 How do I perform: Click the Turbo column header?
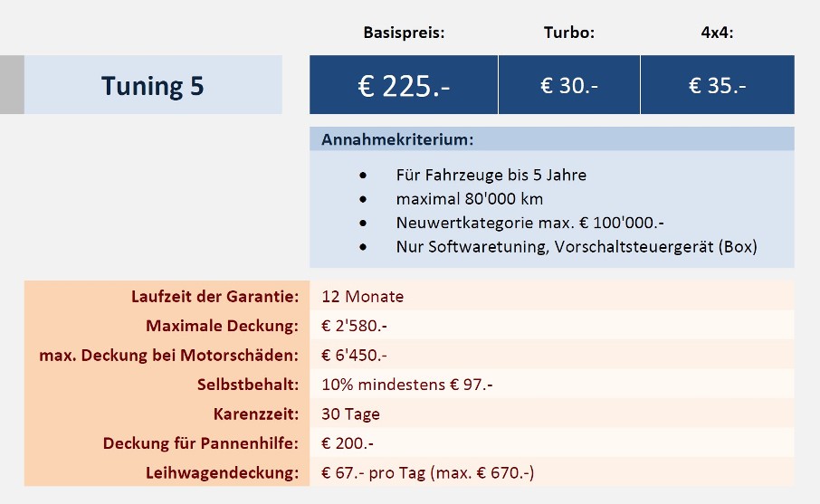tap(569, 33)
